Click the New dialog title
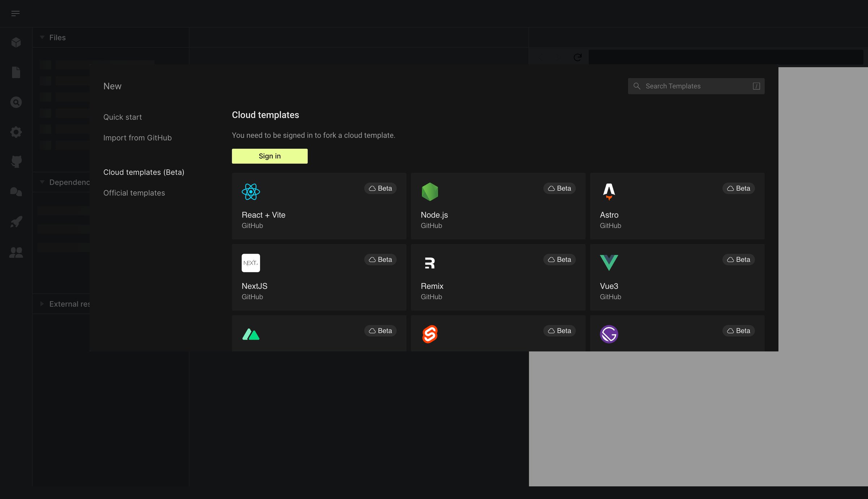The image size is (868, 499). 112,86
